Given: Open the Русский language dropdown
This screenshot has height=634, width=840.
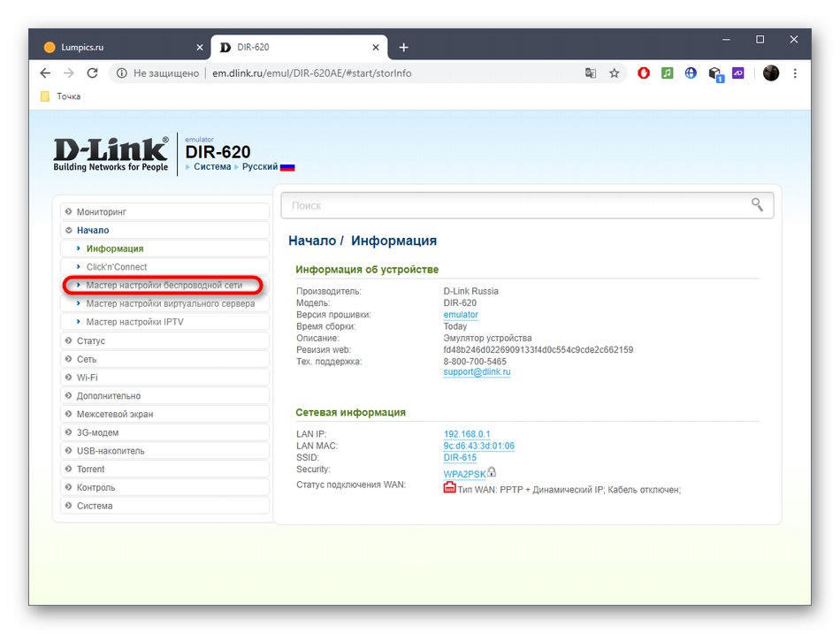Looking at the screenshot, I should (260, 166).
